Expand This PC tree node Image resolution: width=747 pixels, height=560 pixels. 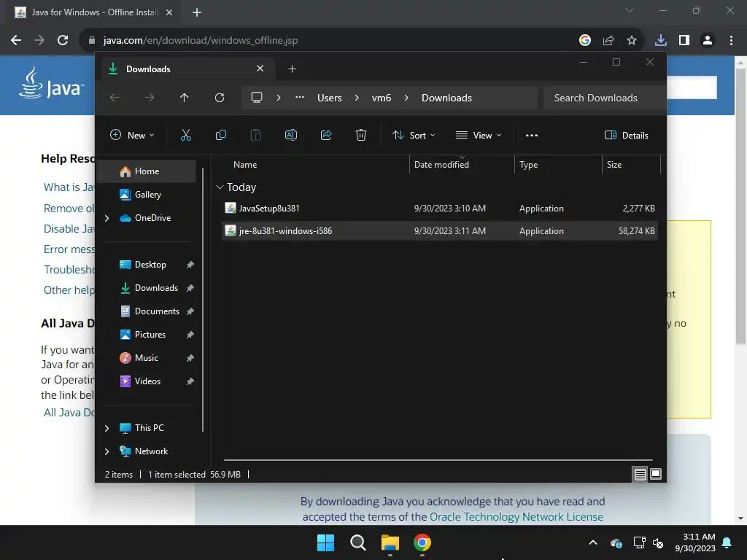click(107, 428)
